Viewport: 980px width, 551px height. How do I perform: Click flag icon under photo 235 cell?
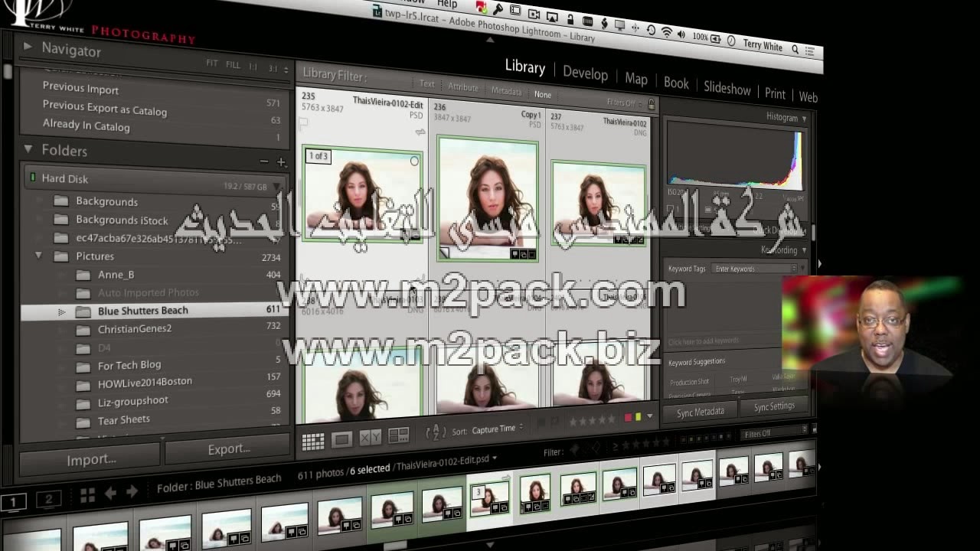coord(303,122)
